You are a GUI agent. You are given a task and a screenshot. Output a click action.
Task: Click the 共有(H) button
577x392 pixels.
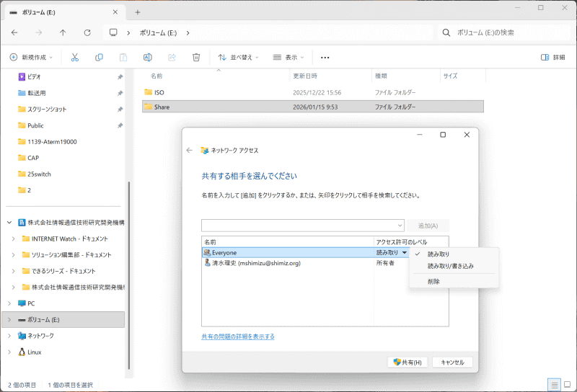(x=408, y=362)
